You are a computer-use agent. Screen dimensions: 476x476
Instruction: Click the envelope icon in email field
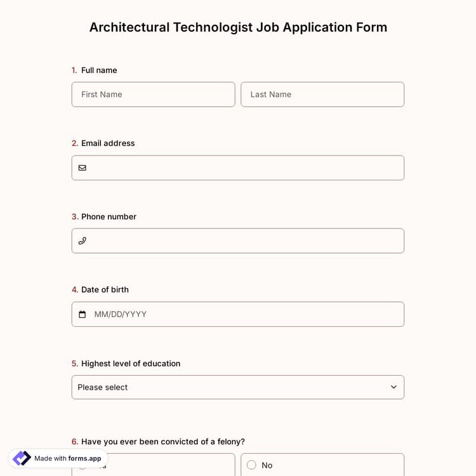click(82, 168)
